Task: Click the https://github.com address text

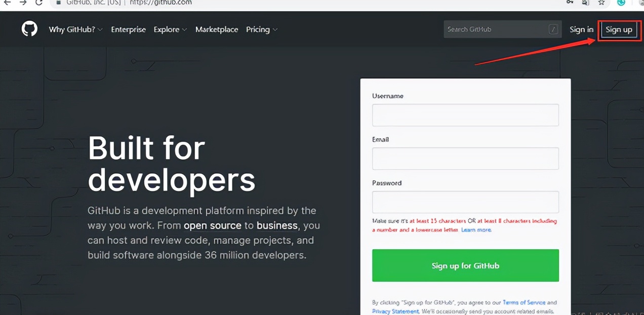Action: [x=161, y=3]
